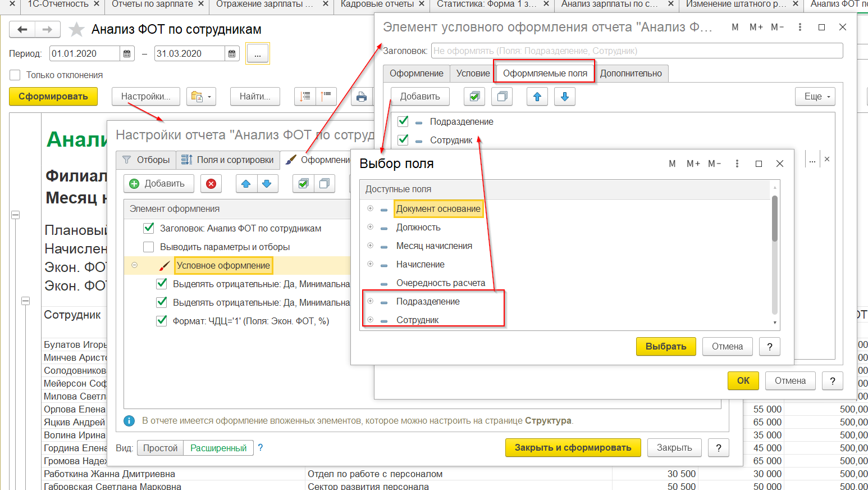Switch to Отборы tab in settings
This screenshot has height=490, width=868.
(146, 160)
